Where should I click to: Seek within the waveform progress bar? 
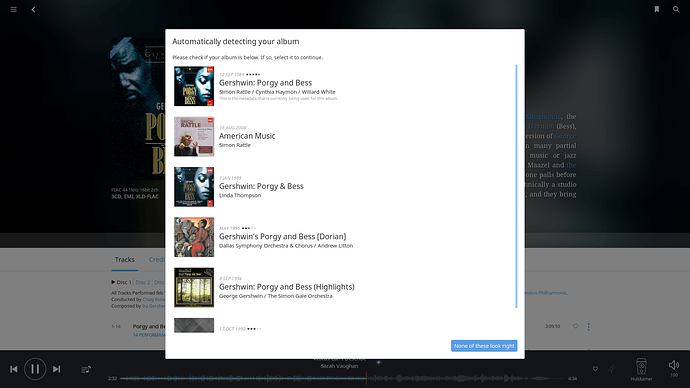point(343,378)
